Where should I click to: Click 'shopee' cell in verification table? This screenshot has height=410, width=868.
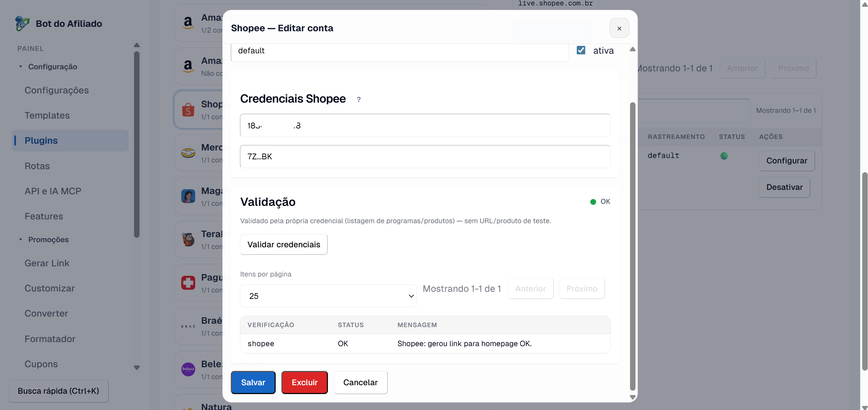pyautogui.click(x=261, y=344)
